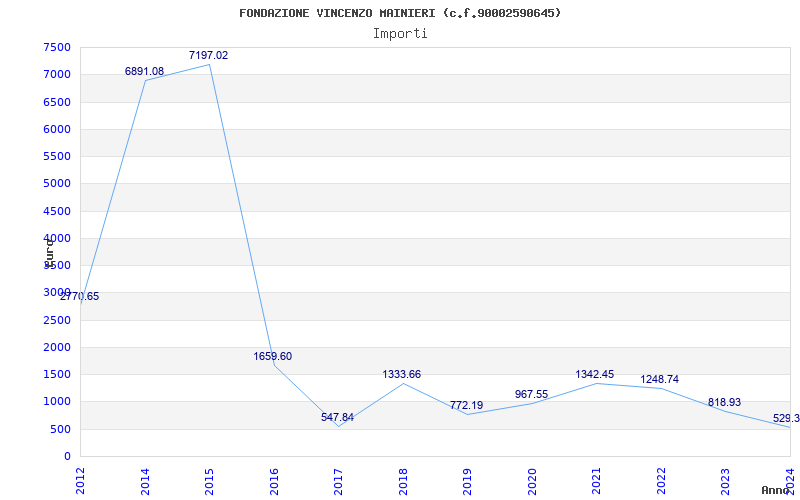This screenshot has width=800, height=500.
Task: Click the Importi subtitle
Action: tap(400, 34)
